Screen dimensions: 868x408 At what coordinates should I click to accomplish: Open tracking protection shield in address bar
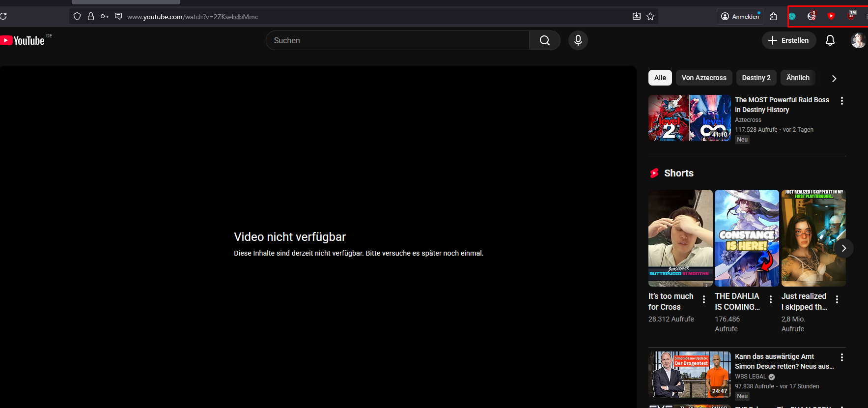[77, 16]
